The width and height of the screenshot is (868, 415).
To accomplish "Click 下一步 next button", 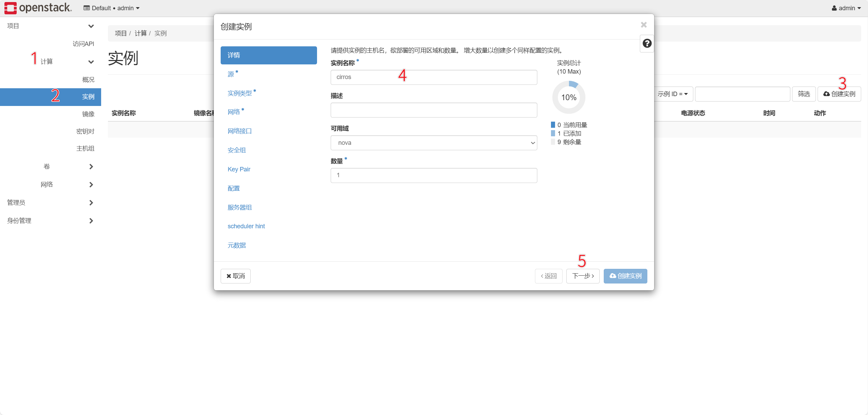I will tap(583, 276).
